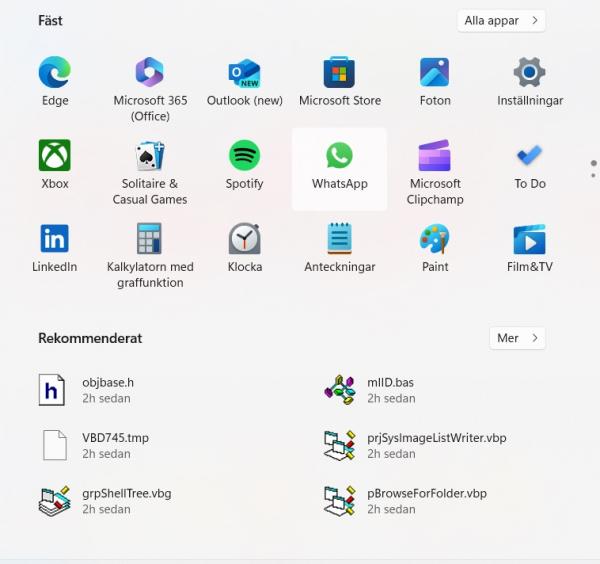
Task: Open the Paint app icon
Action: click(x=435, y=239)
